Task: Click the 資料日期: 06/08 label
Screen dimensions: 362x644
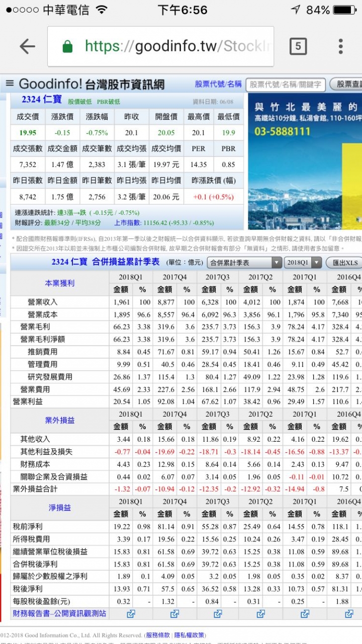Action: 213,102
